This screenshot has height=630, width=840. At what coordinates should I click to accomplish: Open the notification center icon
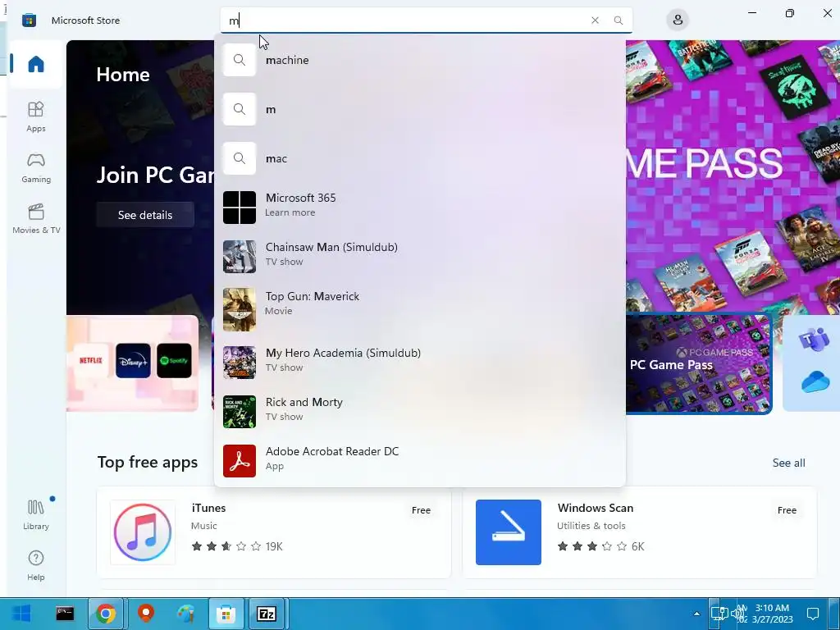click(813, 614)
